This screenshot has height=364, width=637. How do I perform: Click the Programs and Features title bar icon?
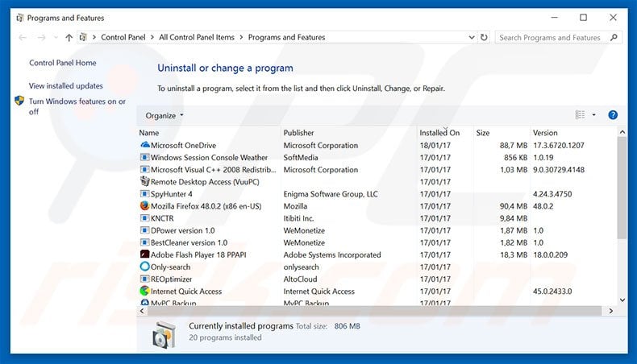[19, 18]
